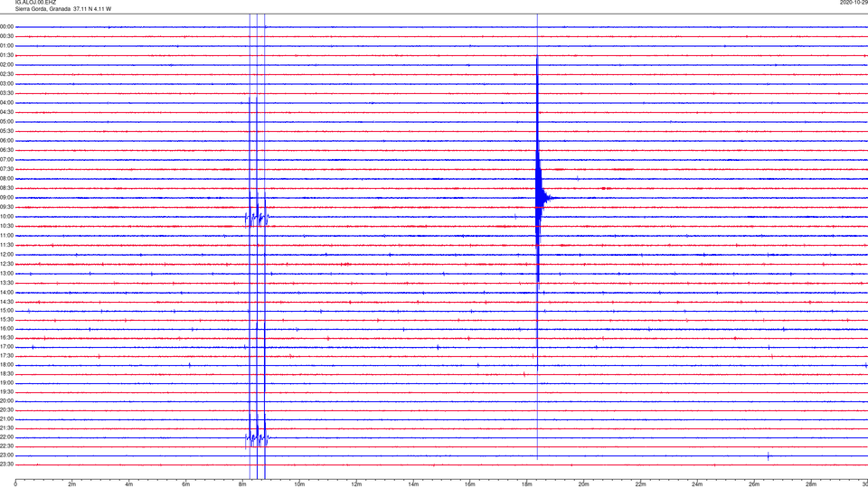Click the 24m axis tick label
This screenshot has width=868, height=488.
tap(697, 484)
